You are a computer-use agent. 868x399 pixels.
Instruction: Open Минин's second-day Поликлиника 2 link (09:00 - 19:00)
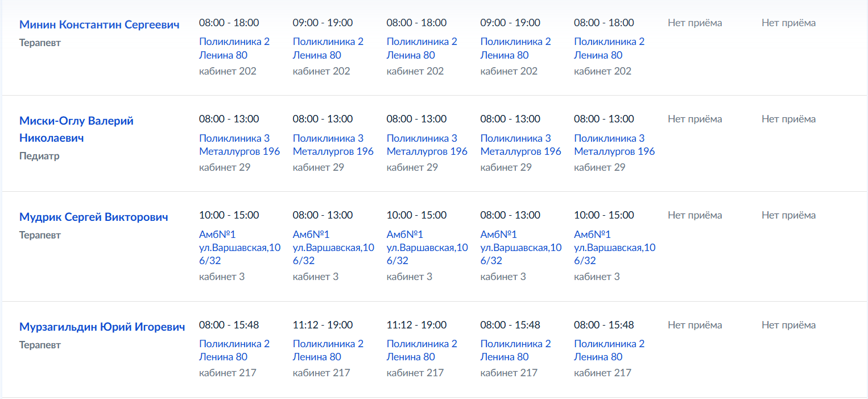[x=328, y=48]
